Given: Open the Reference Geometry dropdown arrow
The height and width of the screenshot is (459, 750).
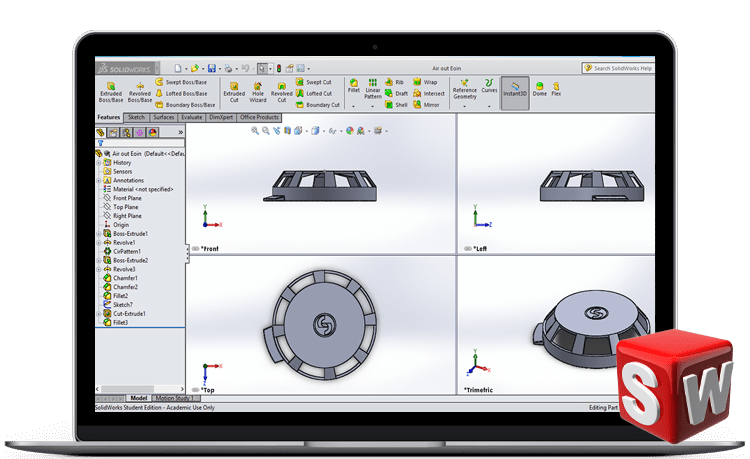Looking at the screenshot, I should 464,106.
